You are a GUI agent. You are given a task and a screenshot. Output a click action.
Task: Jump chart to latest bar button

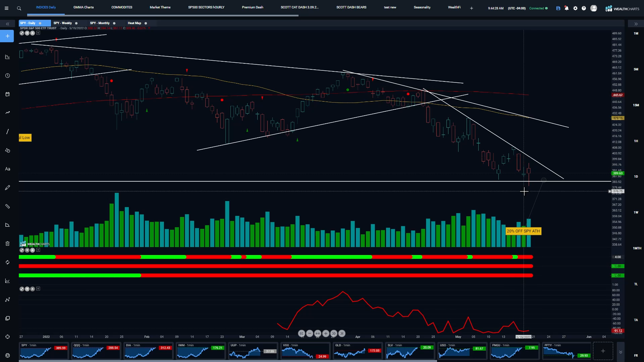click(x=342, y=334)
